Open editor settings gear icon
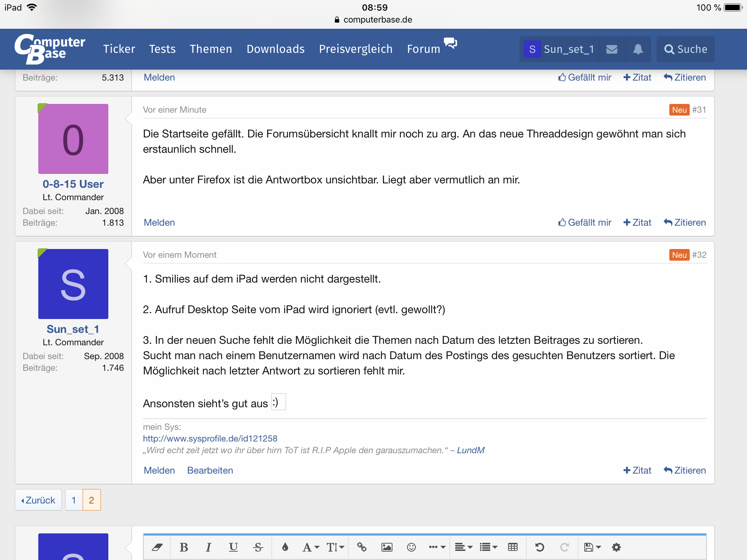This screenshot has width=747, height=560. pos(616,547)
